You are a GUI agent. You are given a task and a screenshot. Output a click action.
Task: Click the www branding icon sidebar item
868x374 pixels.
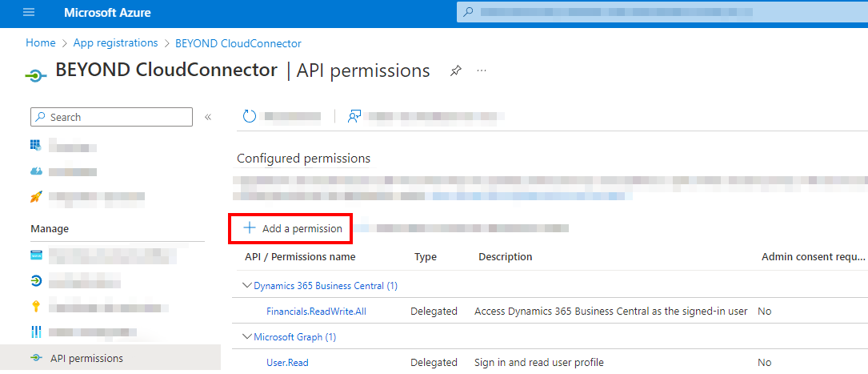tap(36, 255)
